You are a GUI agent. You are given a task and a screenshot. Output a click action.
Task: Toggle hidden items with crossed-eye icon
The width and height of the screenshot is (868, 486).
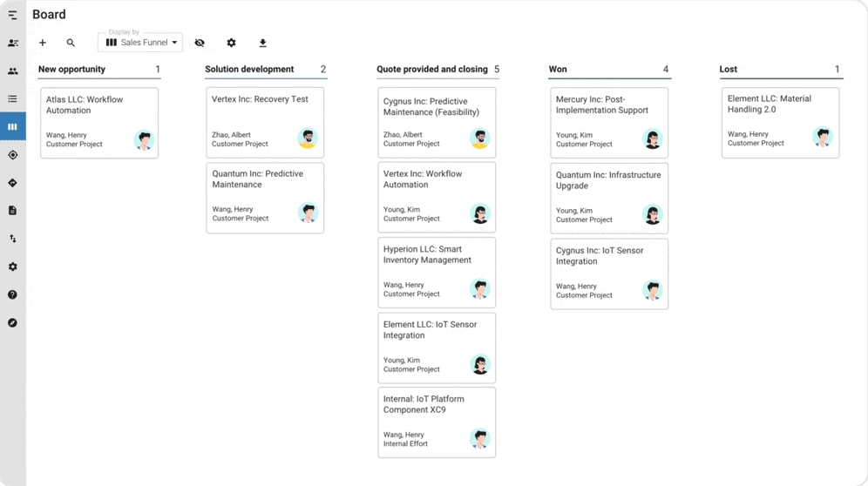tap(200, 43)
